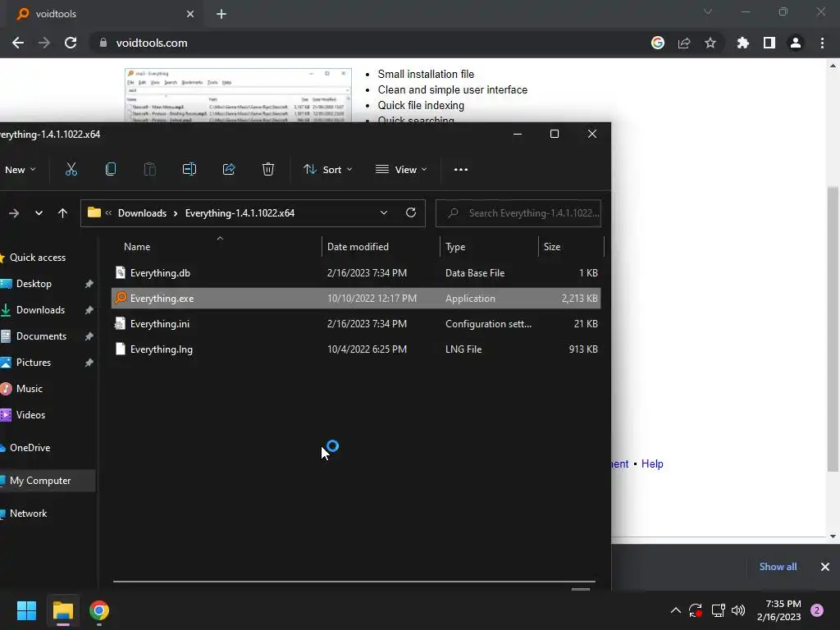Click Explorer forward navigation arrow
840x630 pixels.
click(14, 213)
